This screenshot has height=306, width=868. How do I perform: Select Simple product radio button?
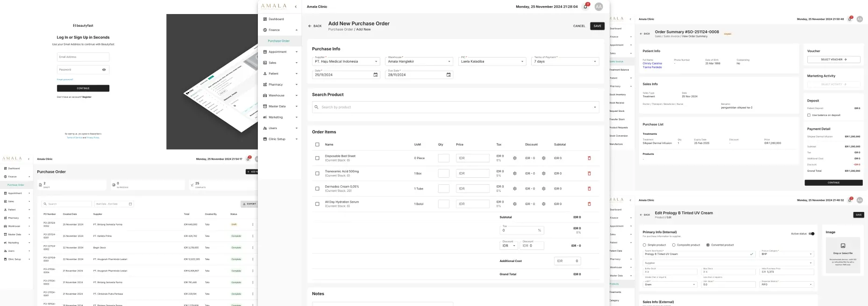pos(644,245)
